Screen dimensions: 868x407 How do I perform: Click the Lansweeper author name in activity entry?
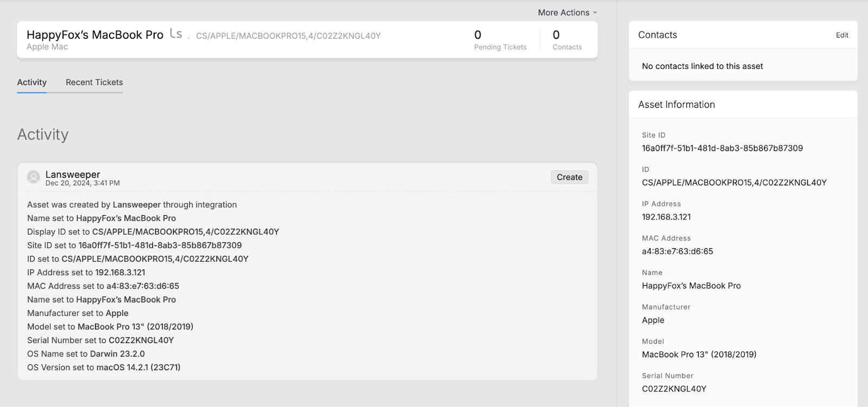[73, 174]
